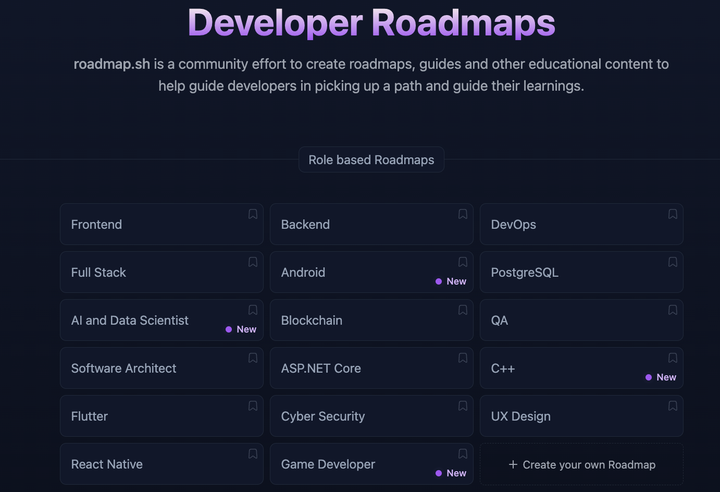
Task: Open the Game Developer roadmap
Action: tap(371, 464)
